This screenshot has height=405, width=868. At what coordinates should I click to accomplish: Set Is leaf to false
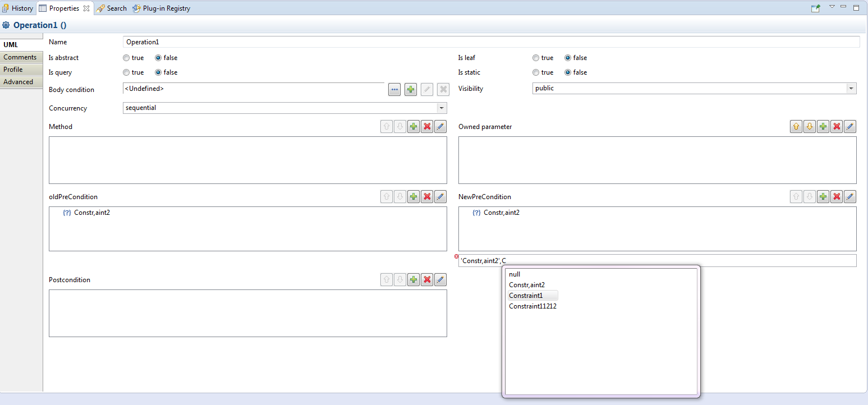568,58
